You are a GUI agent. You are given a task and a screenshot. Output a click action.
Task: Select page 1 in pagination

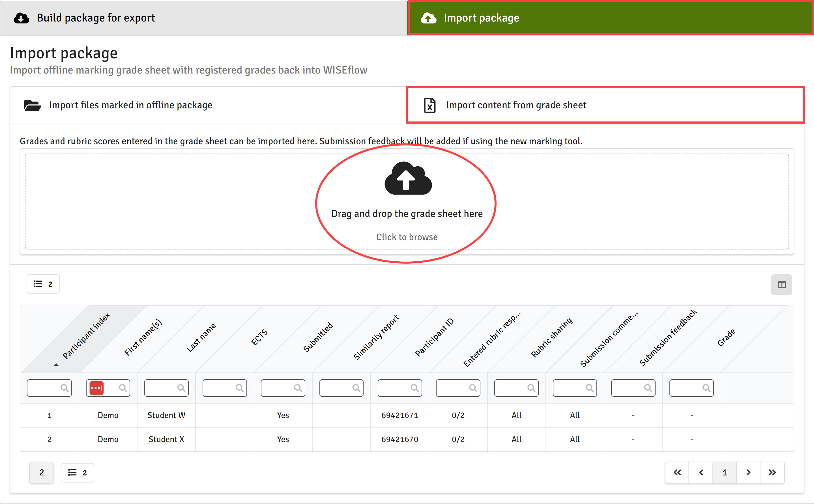[725, 472]
